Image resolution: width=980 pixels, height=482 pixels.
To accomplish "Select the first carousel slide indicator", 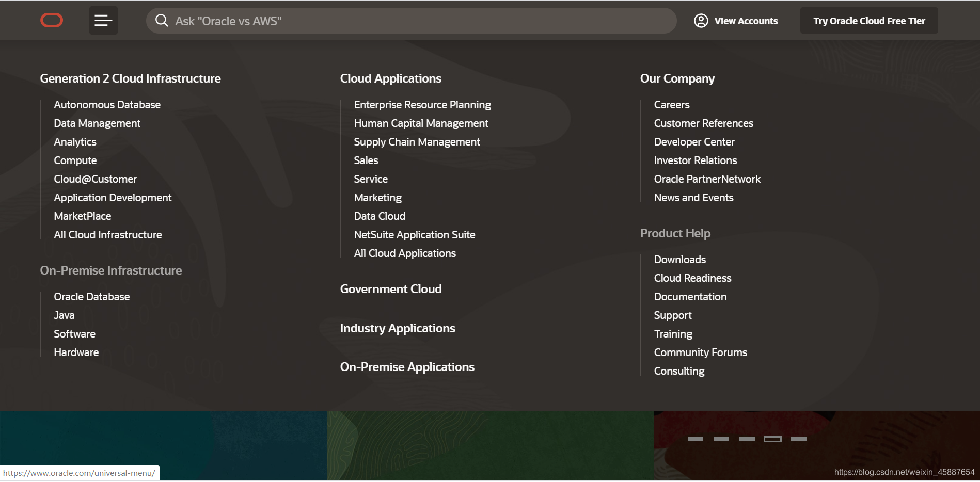I will point(696,439).
